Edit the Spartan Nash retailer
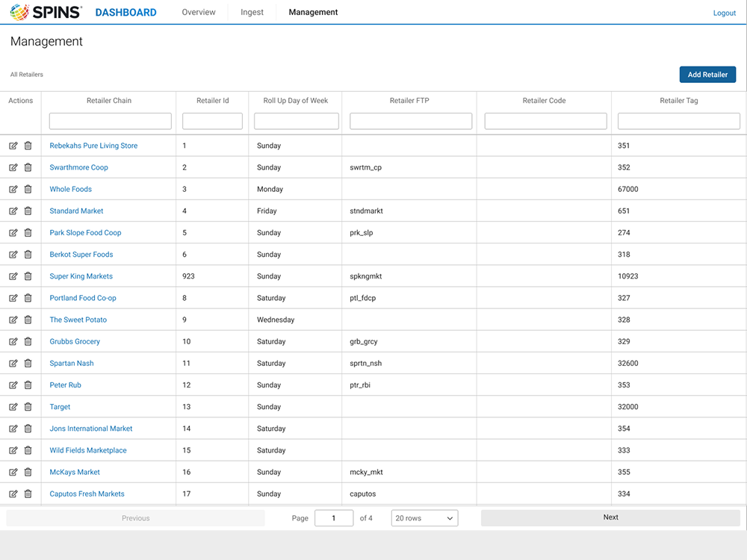This screenshot has height=560, width=747. point(13,364)
